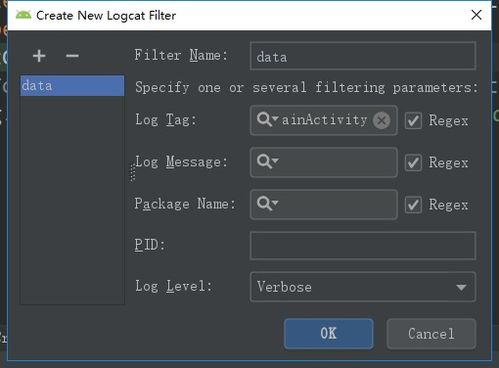Open Log Tag search history magnifier

tap(267, 119)
